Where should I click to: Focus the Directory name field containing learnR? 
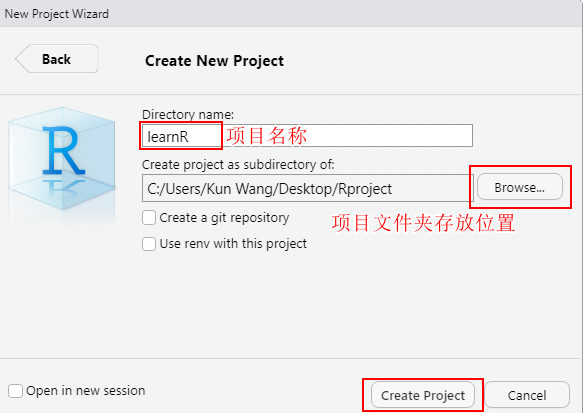tap(307, 136)
